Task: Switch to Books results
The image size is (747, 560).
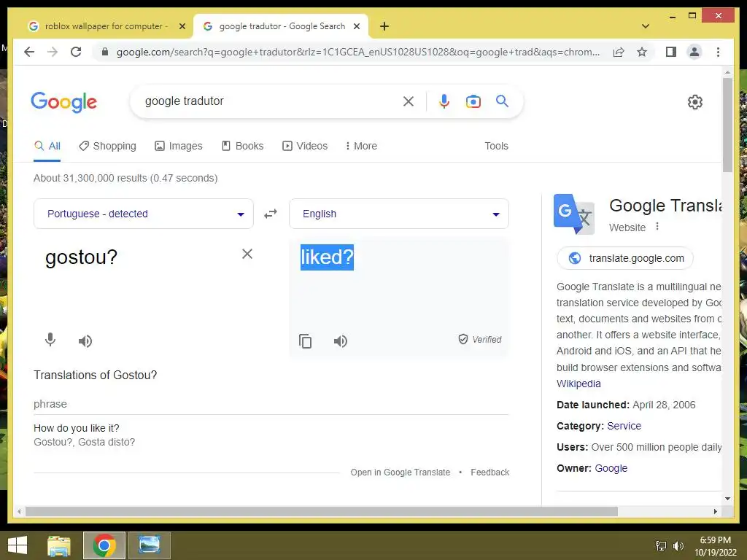Action: click(x=242, y=146)
